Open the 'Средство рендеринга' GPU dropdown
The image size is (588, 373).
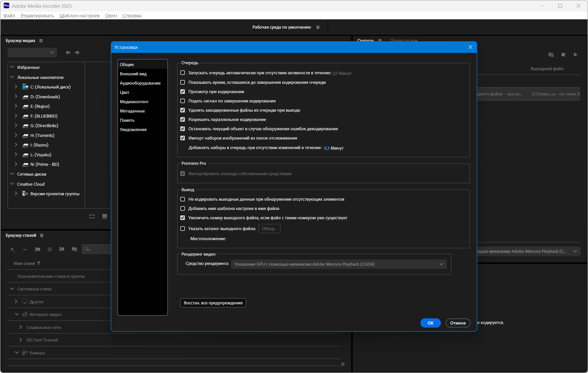(339, 264)
